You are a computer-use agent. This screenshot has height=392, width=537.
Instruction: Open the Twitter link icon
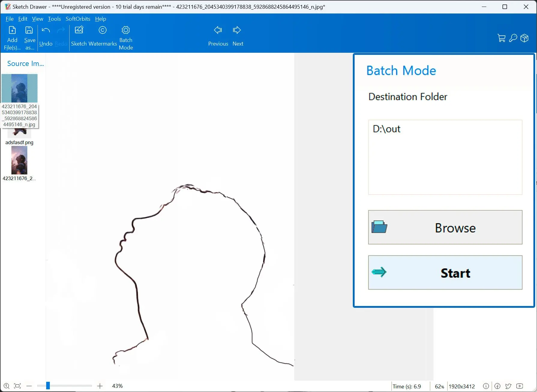pos(508,386)
